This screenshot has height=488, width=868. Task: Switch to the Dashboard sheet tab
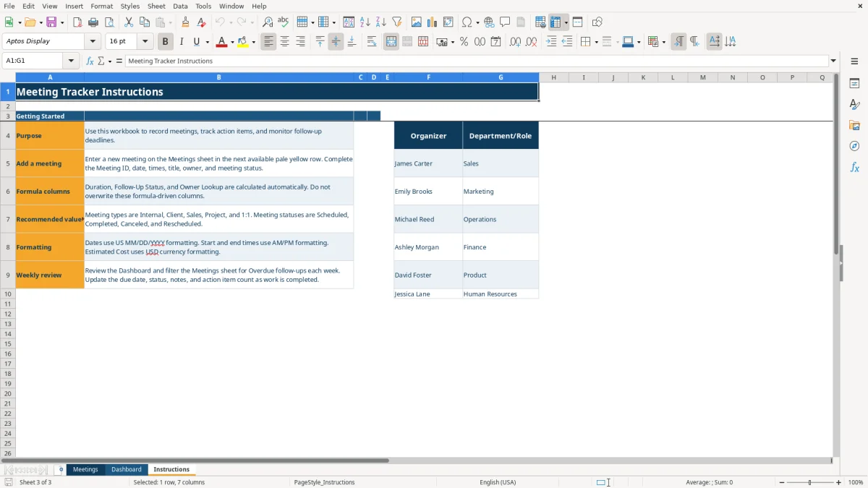pos(127,469)
